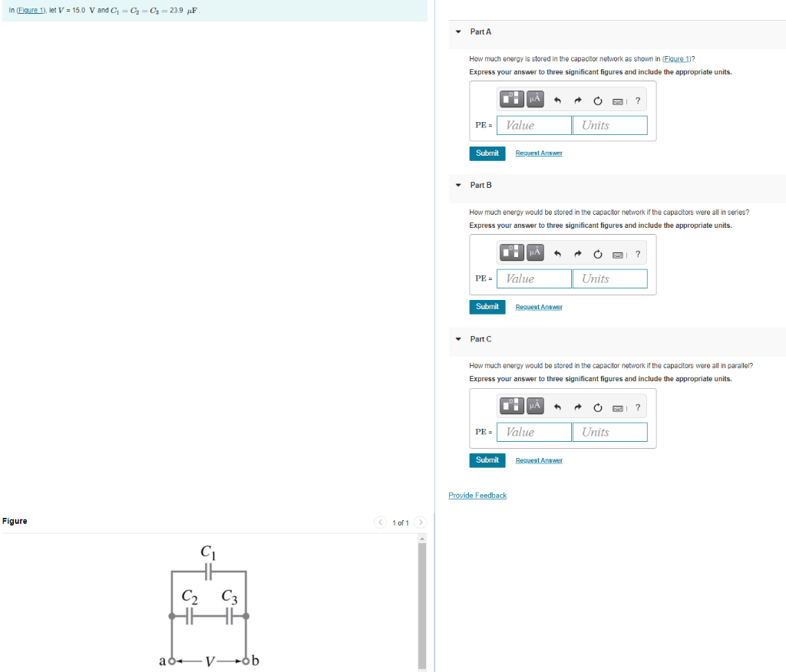
Task: Select the μA units icon in Part A
Action: tap(533, 98)
